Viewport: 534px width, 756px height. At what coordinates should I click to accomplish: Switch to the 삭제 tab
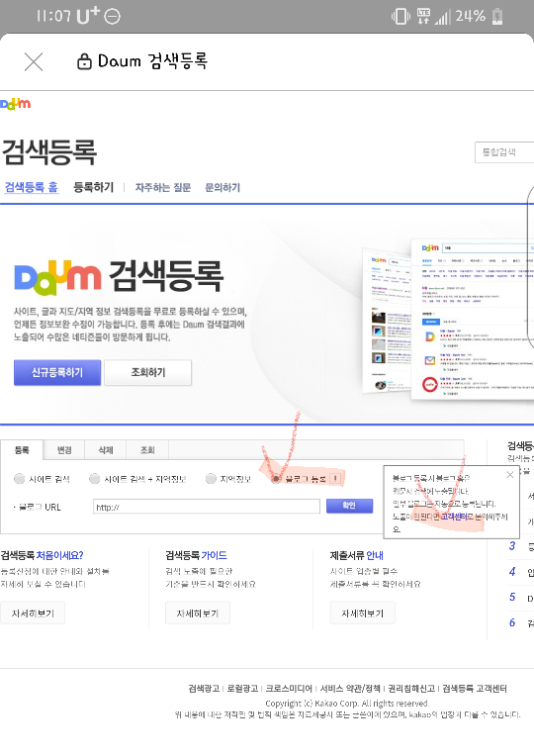click(106, 450)
